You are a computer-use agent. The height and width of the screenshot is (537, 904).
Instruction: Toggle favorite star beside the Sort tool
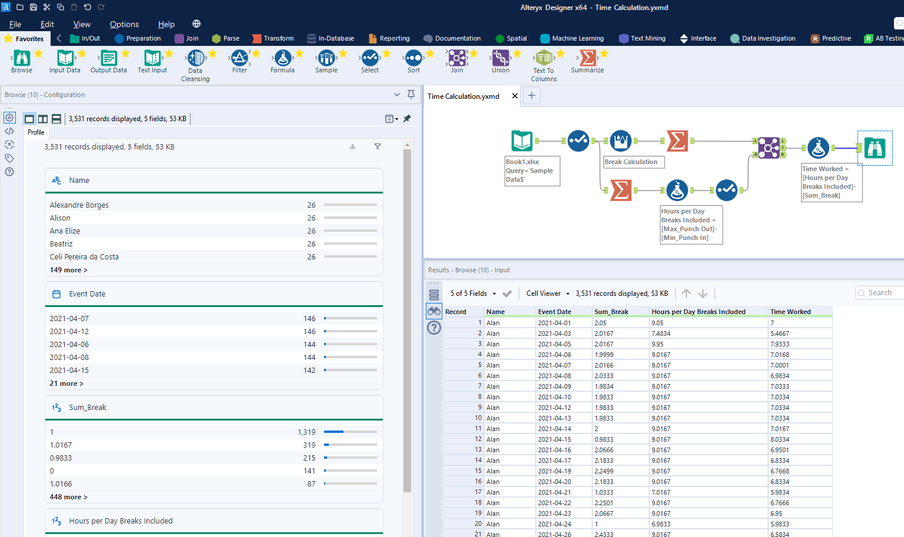[432, 53]
